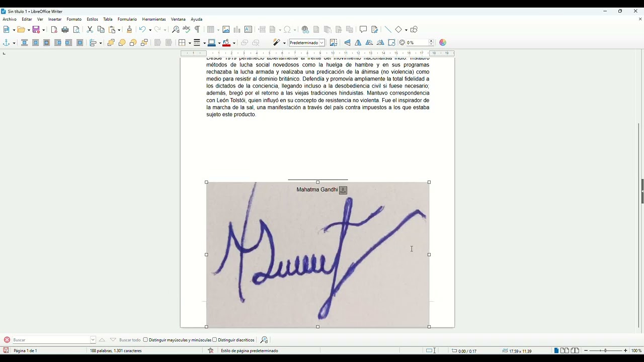Click the New document icon
The image size is (644, 362).
click(x=7, y=30)
